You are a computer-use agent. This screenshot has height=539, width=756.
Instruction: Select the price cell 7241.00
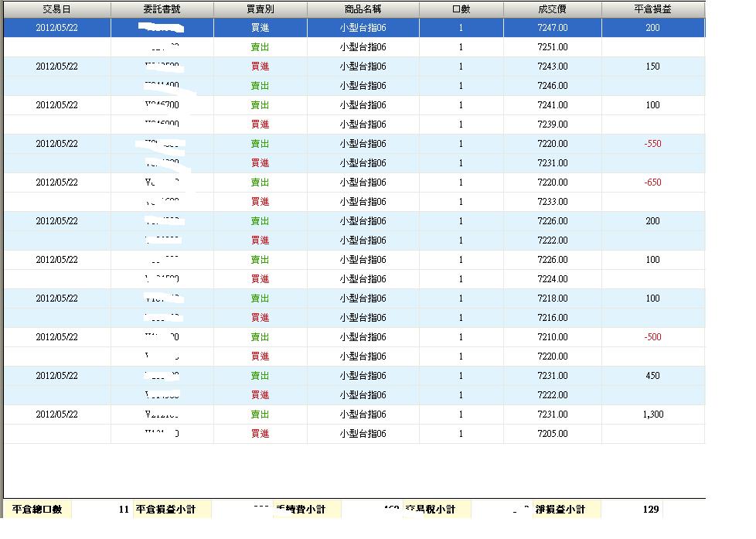553,105
